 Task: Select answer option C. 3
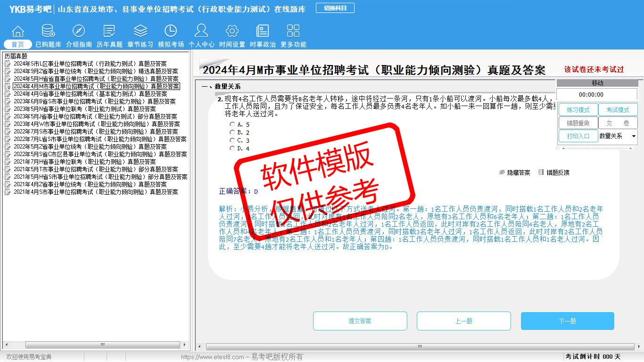click(x=232, y=140)
